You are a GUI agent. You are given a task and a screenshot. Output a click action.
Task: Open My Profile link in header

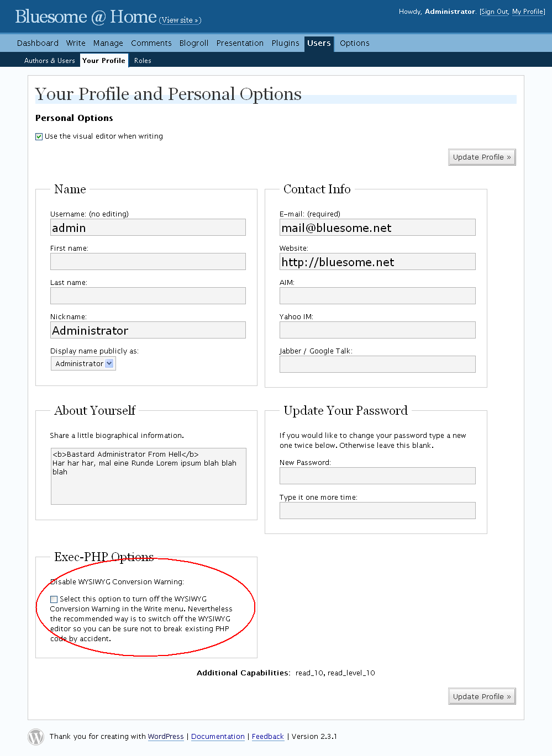528,12
